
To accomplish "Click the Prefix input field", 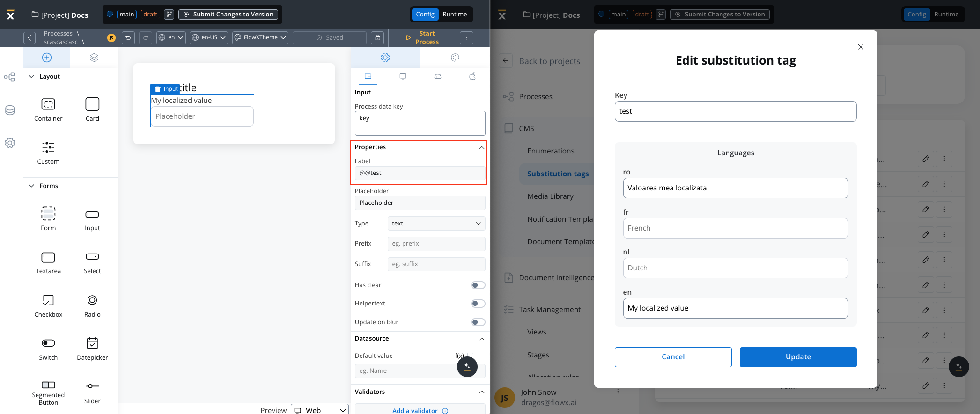I will click(x=436, y=244).
